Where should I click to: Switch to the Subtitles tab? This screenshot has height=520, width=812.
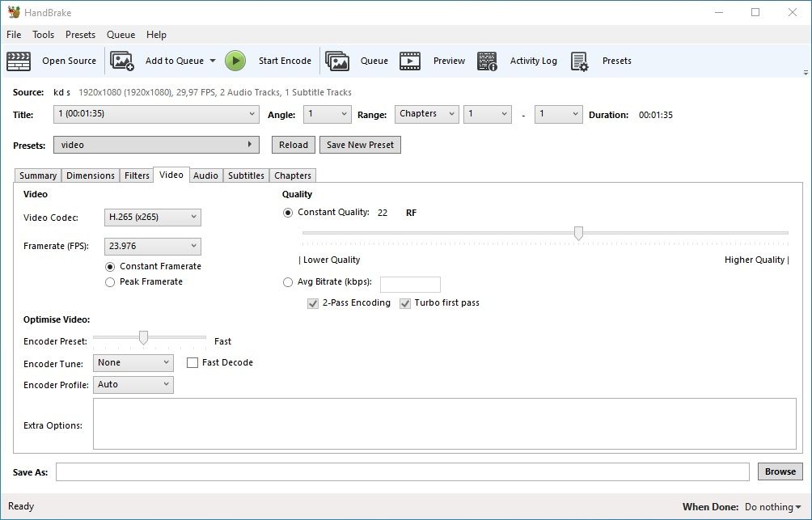point(246,175)
